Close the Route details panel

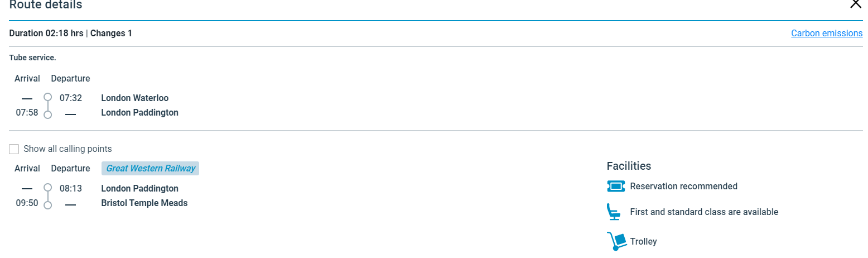855,4
